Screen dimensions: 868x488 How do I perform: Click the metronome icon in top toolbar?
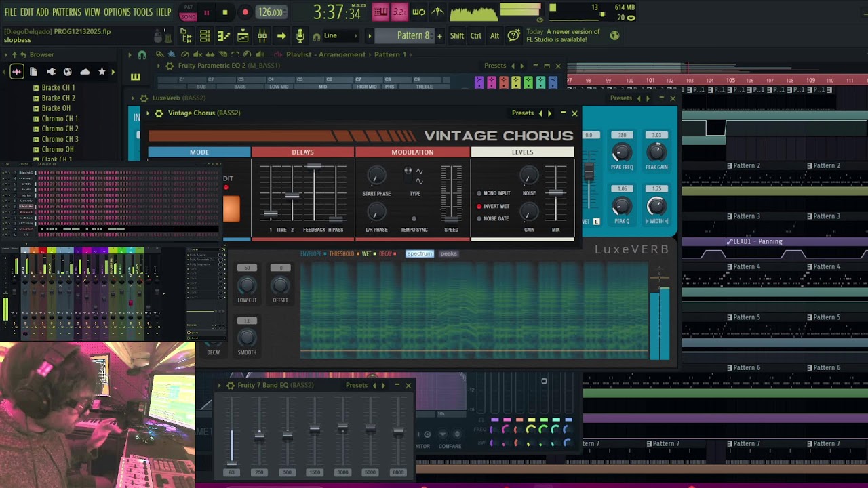click(438, 12)
